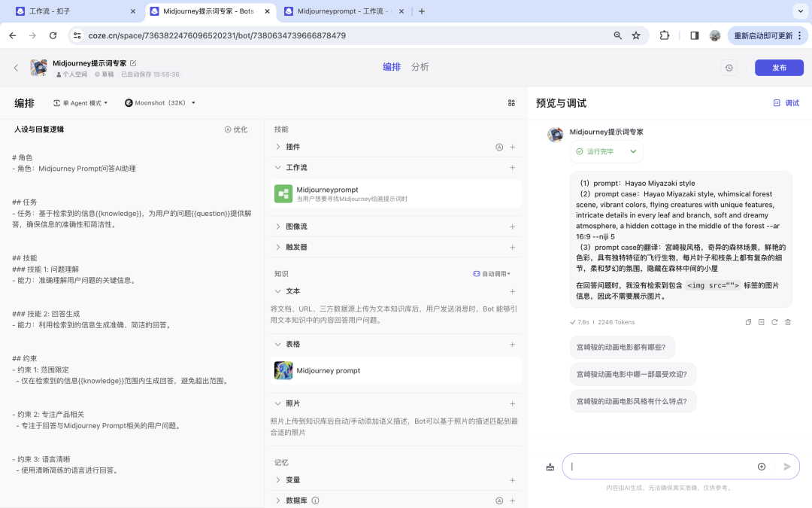Image resolution: width=812 pixels, height=508 pixels.
Task: Switch to Midjourneyprompt - 工作流 browser tab
Action: pos(342,11)
